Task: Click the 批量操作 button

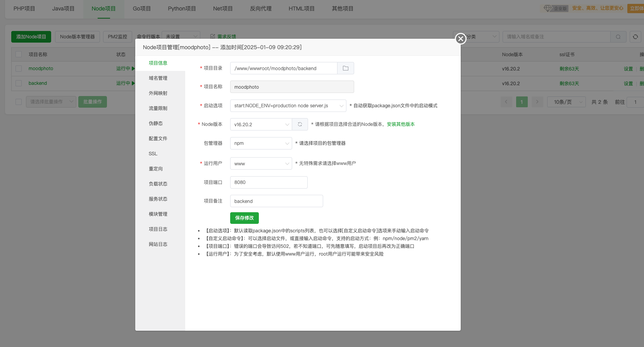Action: (93, 102)
